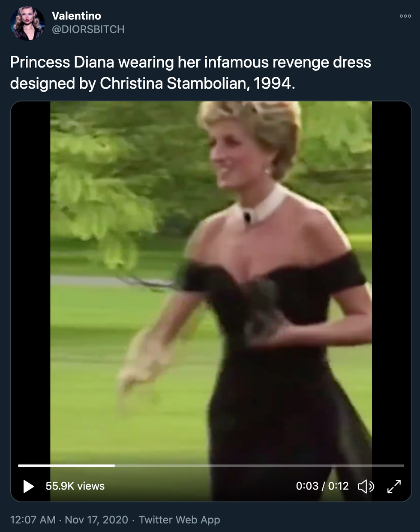Click the played white portion of progress bar

(x=64, y=465)
